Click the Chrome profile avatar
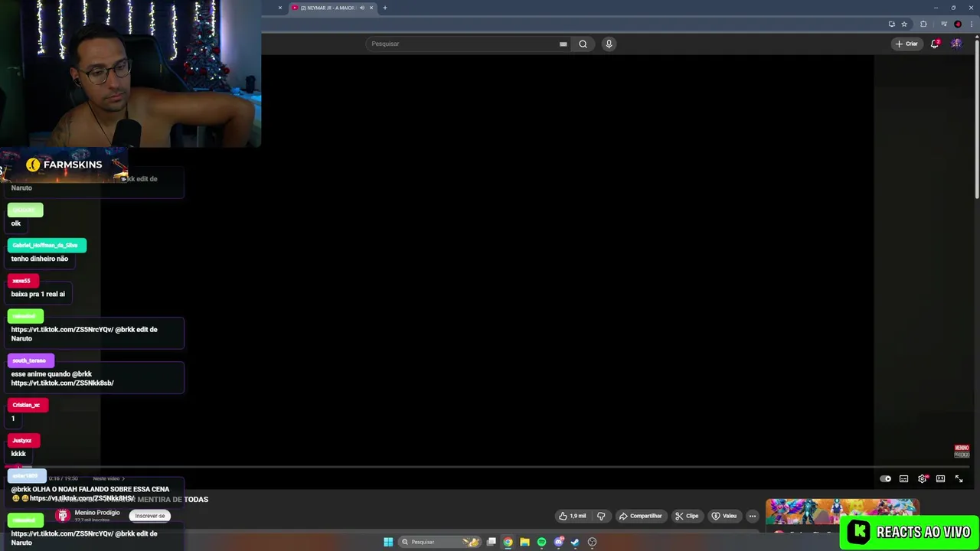The image size is (980, 551). pyautogui.click(x=958, y=24)
